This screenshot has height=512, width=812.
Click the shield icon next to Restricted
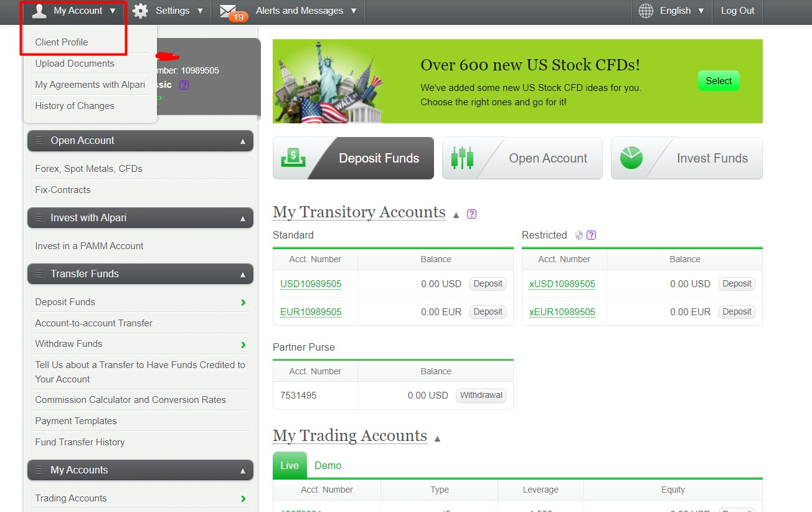(x=578, y=235)
